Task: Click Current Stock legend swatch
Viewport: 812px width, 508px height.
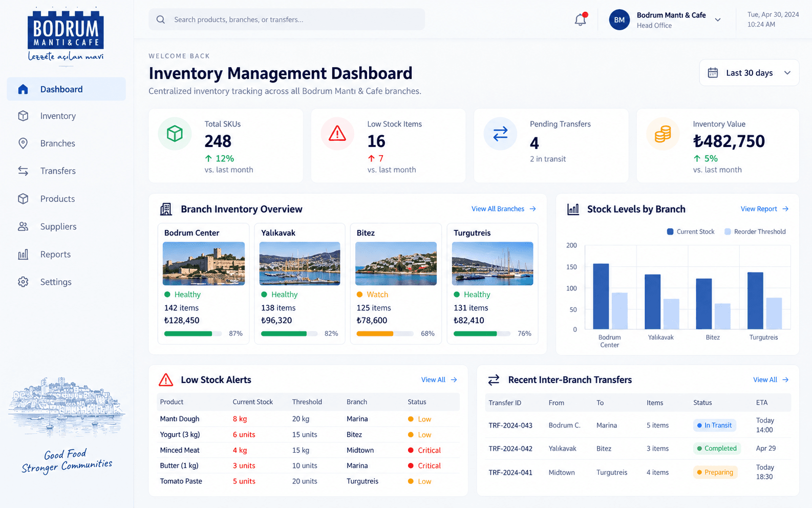Action: tap(670, 232)
